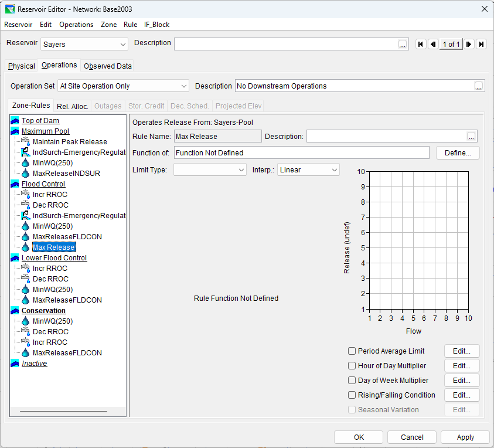Go to the first reservoir record
The height and width of the screenshot is (448, 494).
pyautogui.click(x=421, y=44)
